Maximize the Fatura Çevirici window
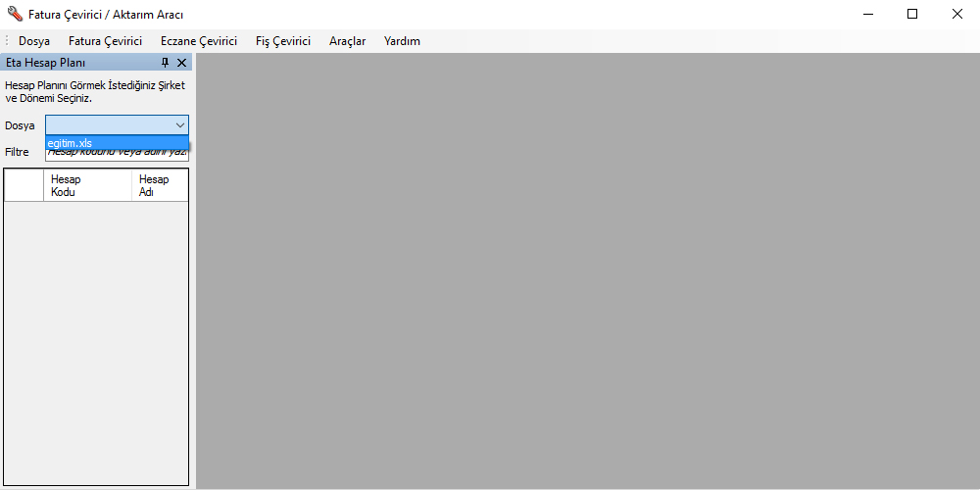Viewport: 980px width, 490px height. [911, 14]
